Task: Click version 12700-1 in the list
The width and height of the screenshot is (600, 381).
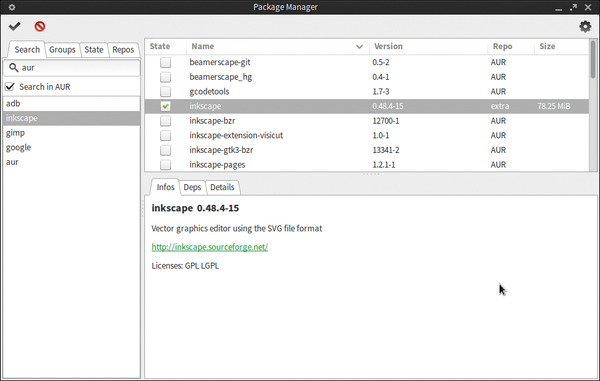Action: coord(386,121)
